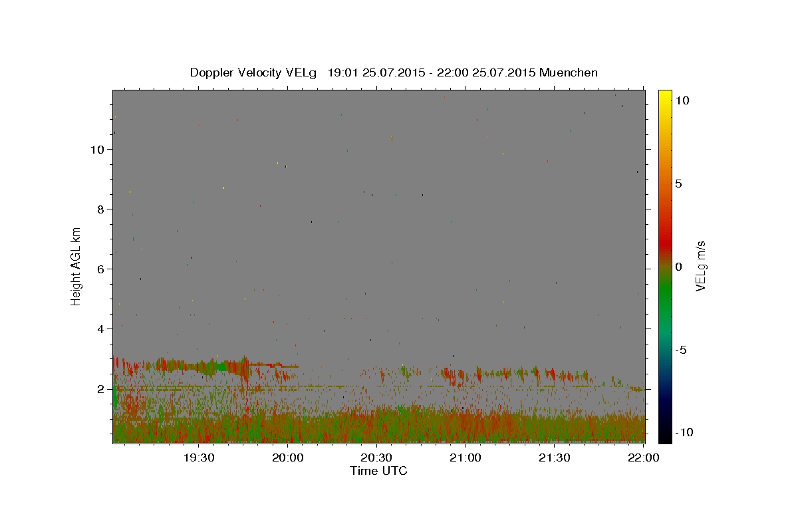This screenshot has height=532, width=798.
Task: Click the '21:30' time axis label
Action: 554,458
